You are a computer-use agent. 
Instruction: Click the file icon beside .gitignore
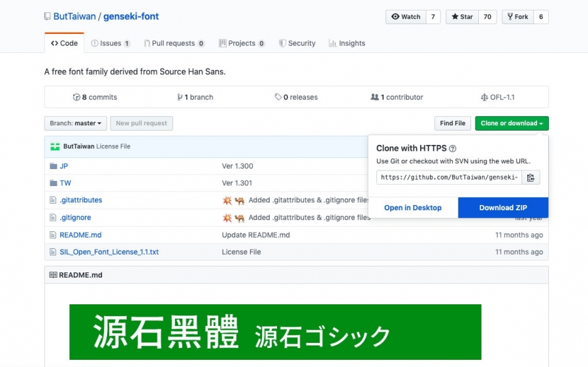(x=53, y=217)
